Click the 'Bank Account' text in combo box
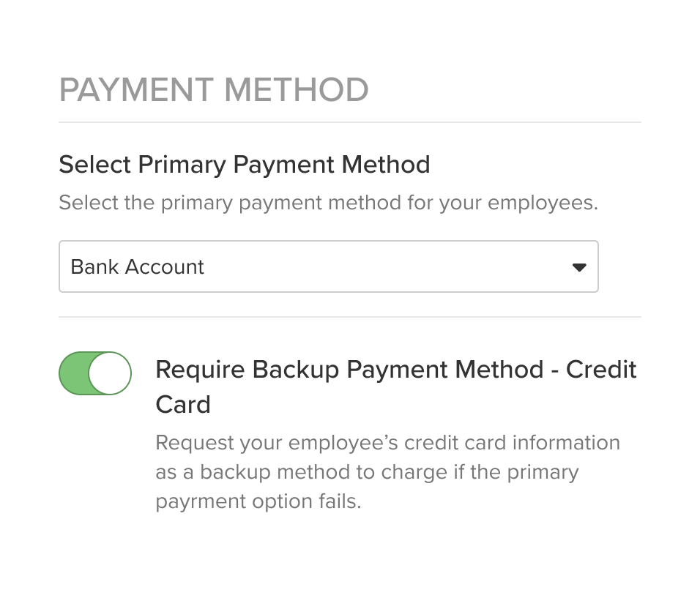This screenshot has width=700, height=609. pos(137,266)
